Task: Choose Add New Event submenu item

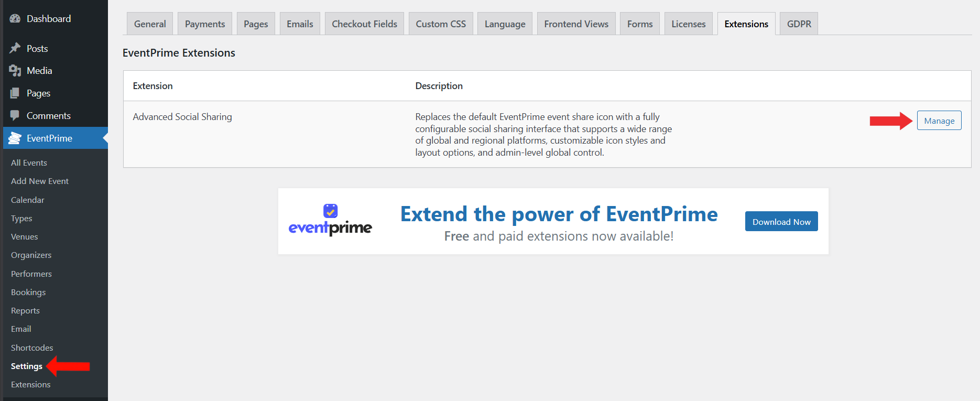Action: [x=40, y=181]
